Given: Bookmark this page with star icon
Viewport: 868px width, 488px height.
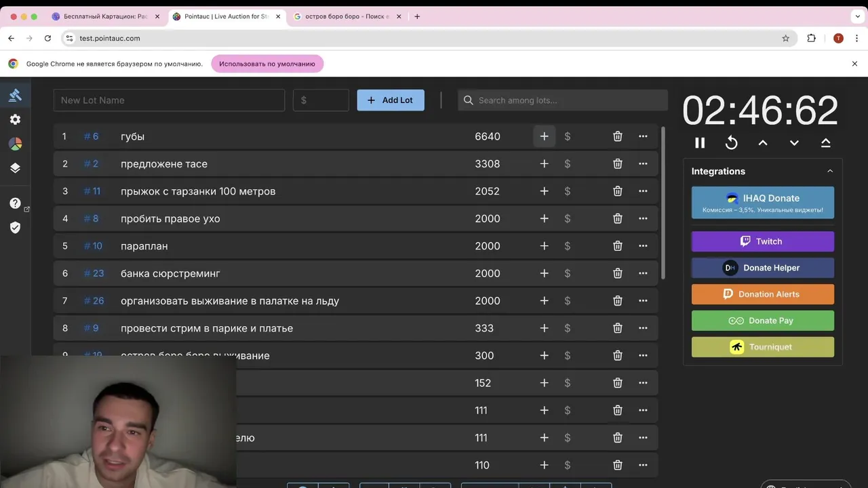Looking at the screenshot, I should pyautogui.click(x=786, y=39).
